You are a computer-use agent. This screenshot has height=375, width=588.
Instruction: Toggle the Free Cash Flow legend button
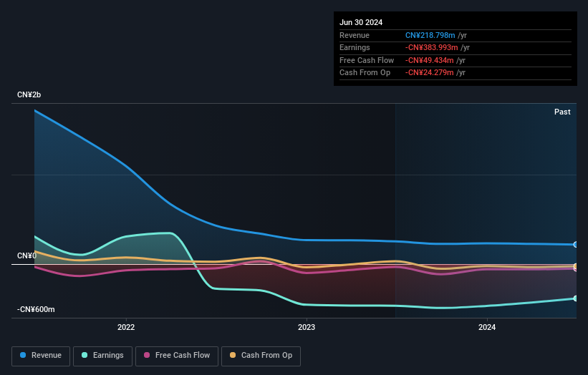pyautogui.click(x=177, y=356)
